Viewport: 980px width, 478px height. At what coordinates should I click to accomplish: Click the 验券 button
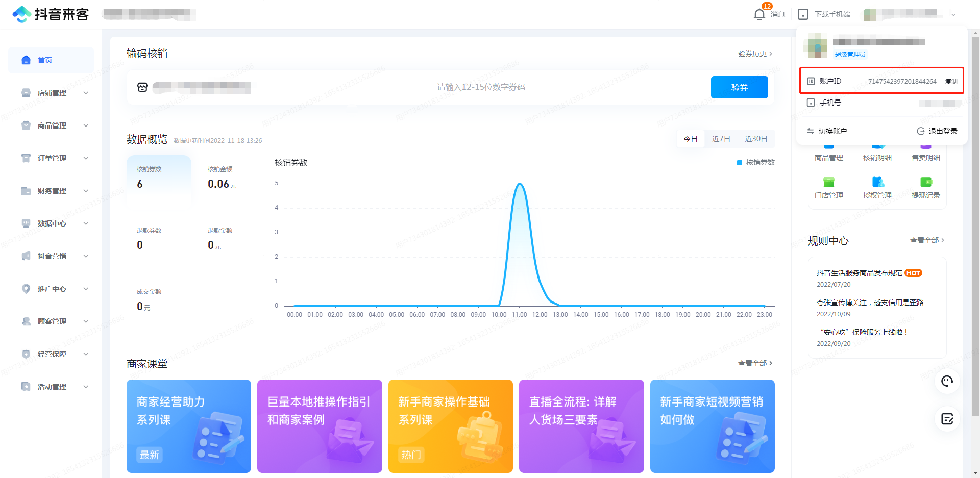[739, 87]
